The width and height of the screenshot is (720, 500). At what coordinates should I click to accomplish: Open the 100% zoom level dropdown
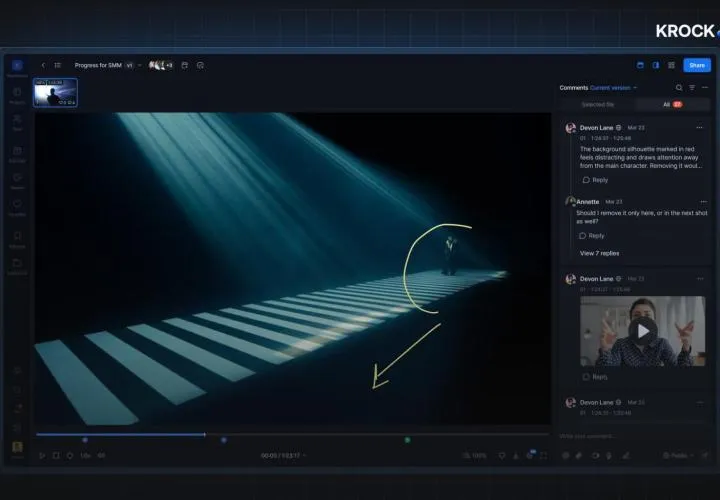tap(474, 455)
